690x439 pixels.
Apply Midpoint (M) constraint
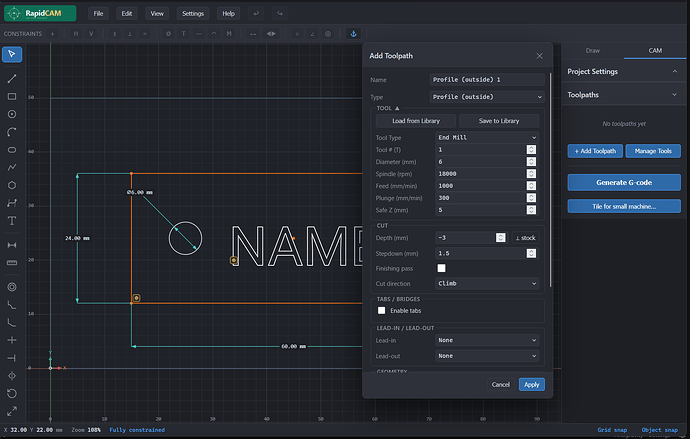(229, 33)
